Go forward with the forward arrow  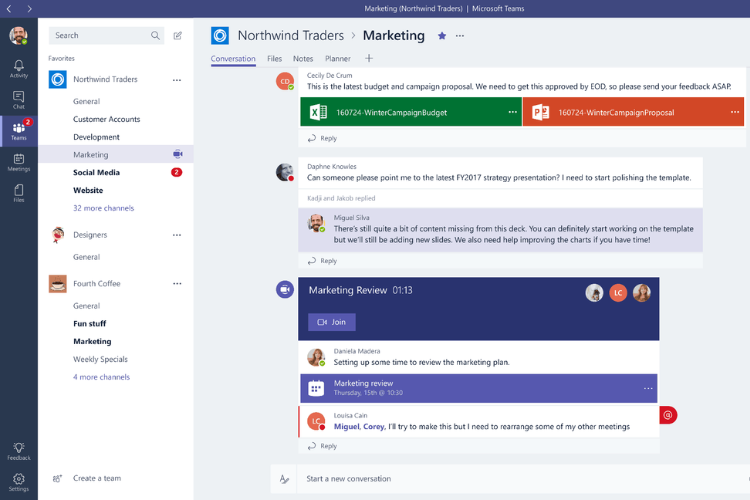tap(29, 9)
